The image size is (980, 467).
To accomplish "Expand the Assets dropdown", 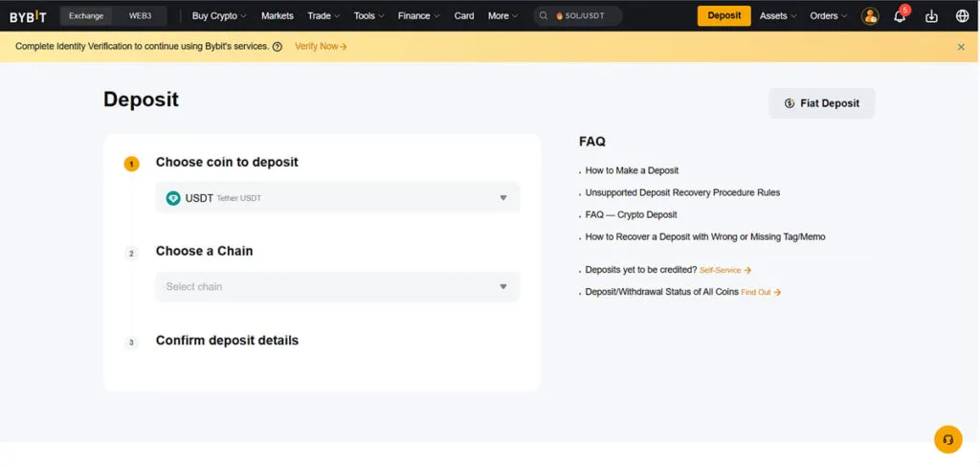I will pyautogui.click(x=778, y=16).
